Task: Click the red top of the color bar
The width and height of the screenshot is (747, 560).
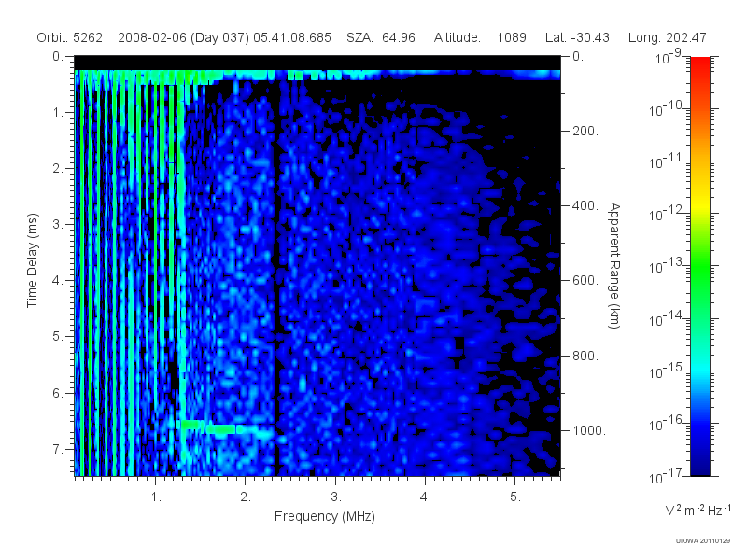Action: 699,64
